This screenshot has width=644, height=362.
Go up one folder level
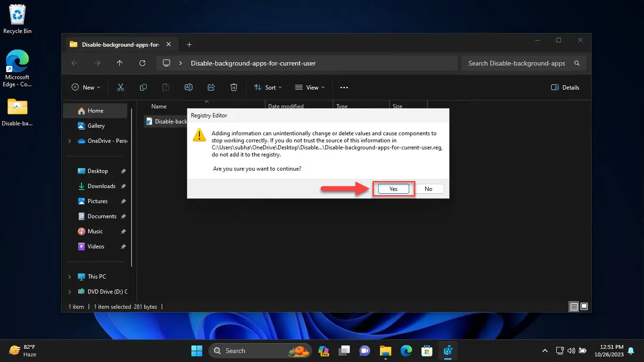tap(120, 63)
